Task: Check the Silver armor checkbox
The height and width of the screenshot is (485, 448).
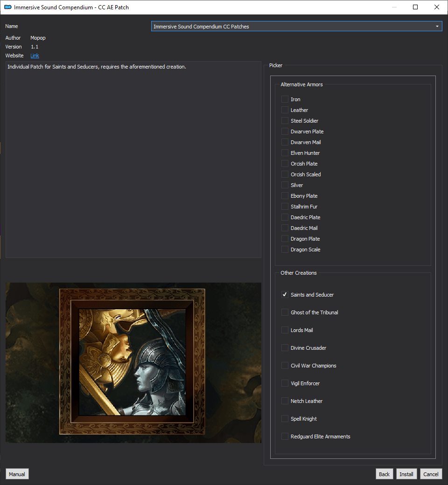Action: click(x=285, y=185)
